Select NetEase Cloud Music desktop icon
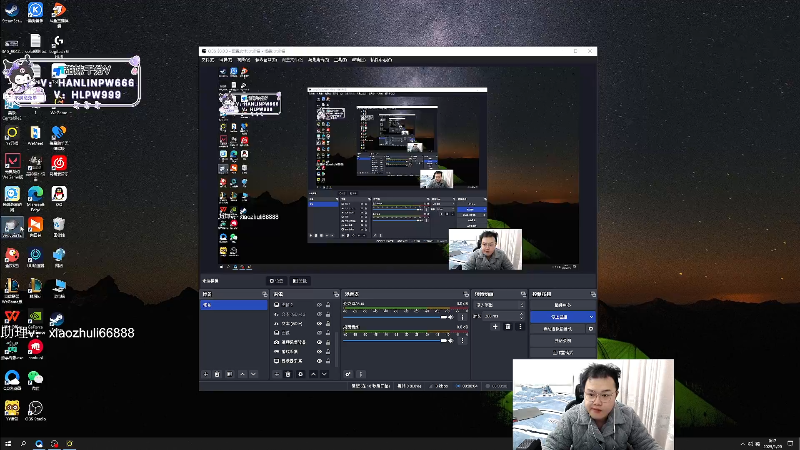The height and width of the screenshot is (450, 800). [59, 166]
